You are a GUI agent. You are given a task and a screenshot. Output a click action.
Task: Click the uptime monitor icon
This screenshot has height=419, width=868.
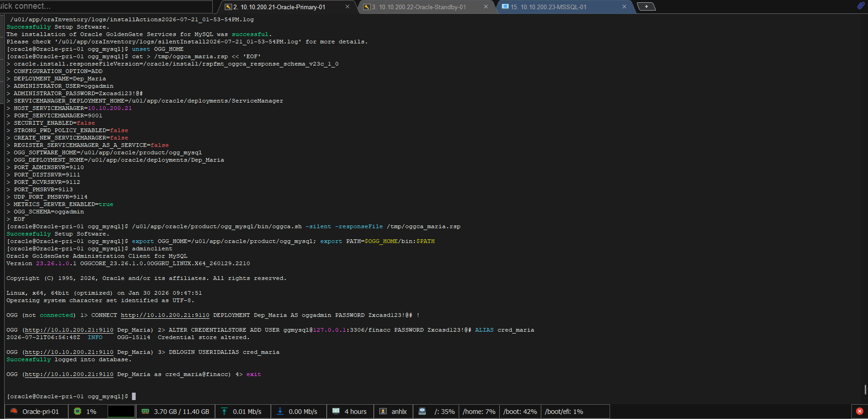(x=336, y=411)
